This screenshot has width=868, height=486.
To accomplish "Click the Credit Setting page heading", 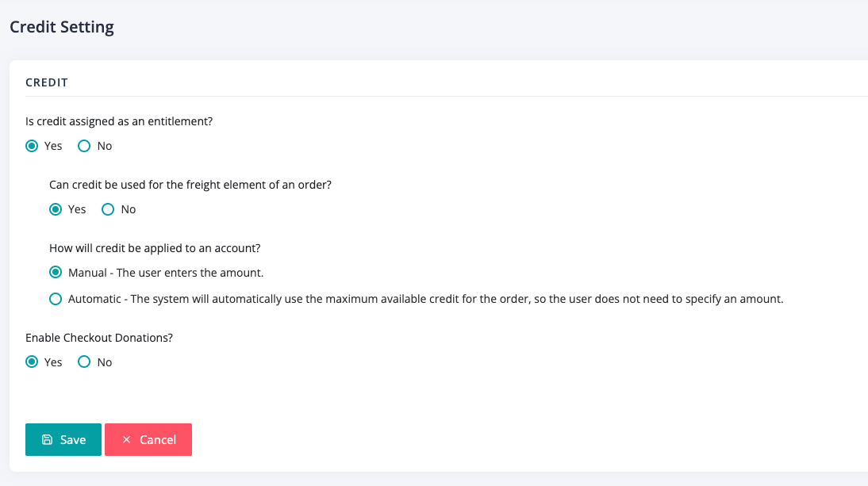I will pos(62,27).
